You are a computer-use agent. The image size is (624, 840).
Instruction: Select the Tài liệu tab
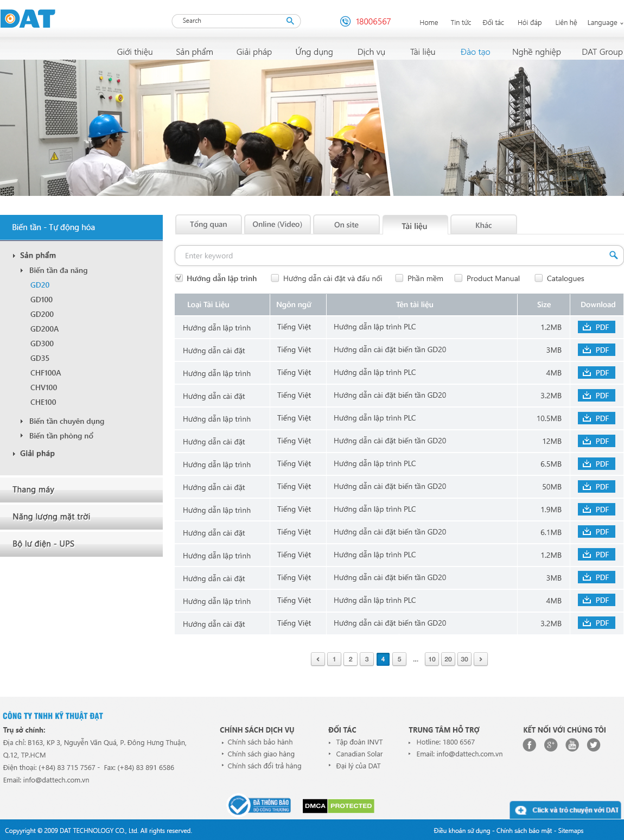pyautogui.click(x=415, y=225)
